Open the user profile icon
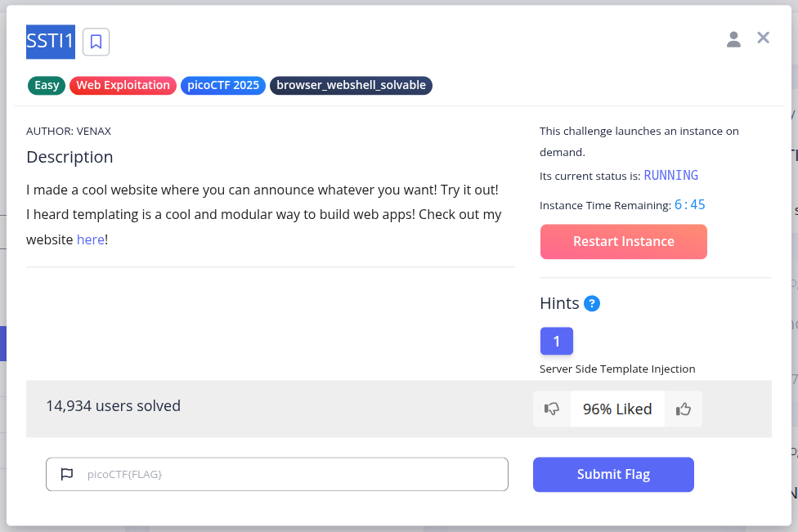Image resolution: width=798 pixels, height=532 pixels. click(733, 38)
